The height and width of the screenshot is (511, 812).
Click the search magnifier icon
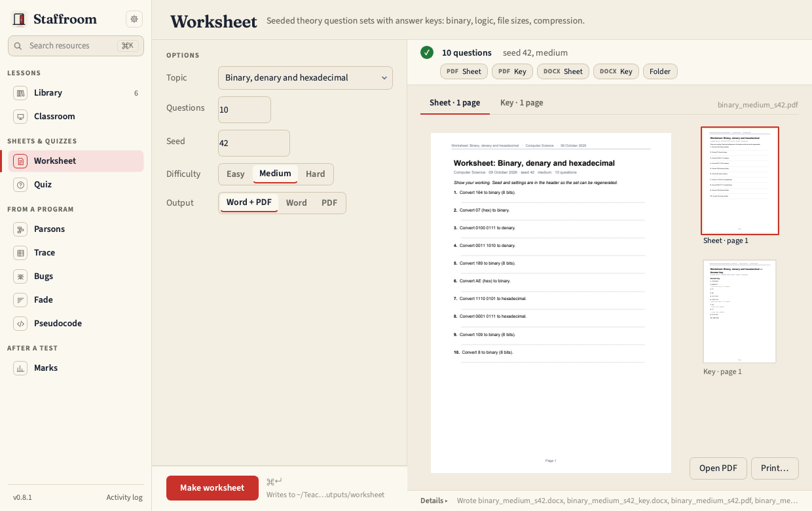tap(18, 46)
